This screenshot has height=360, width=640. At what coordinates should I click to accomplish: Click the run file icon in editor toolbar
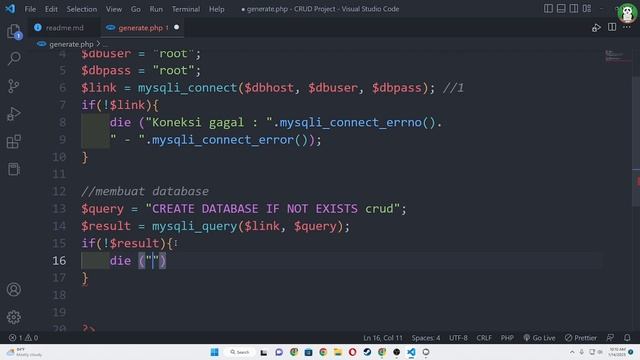[596, 28]
